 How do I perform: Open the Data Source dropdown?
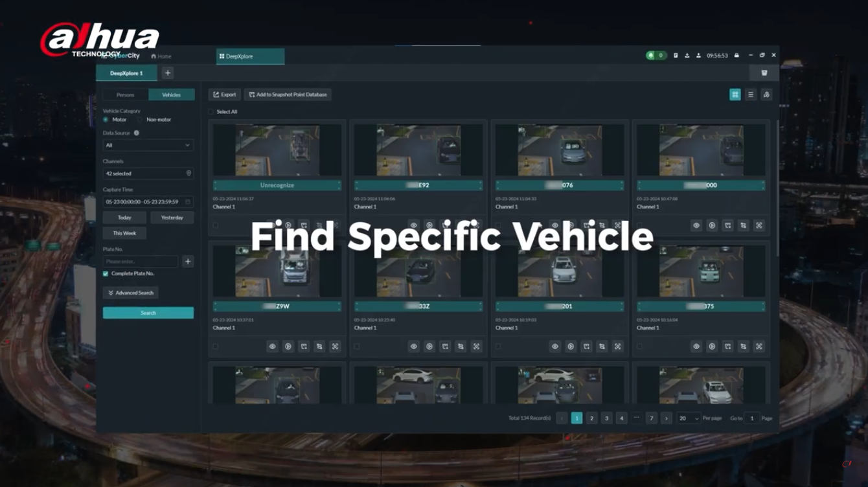point(148,146)
